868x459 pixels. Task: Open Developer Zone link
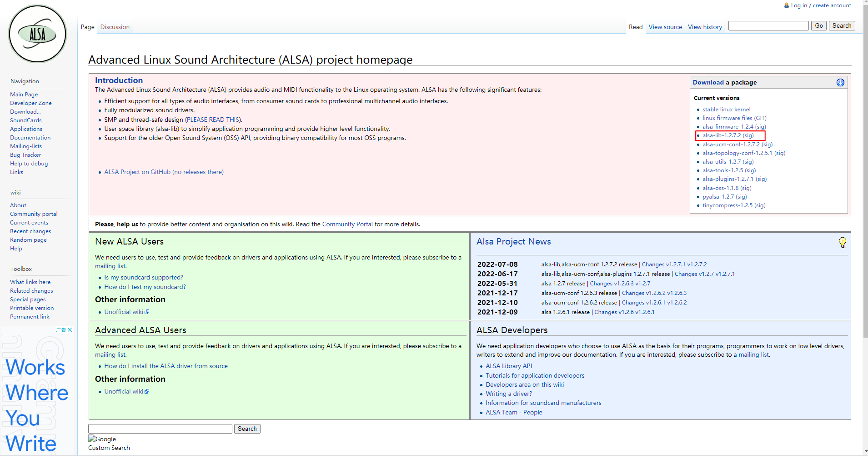click(31, 103)
